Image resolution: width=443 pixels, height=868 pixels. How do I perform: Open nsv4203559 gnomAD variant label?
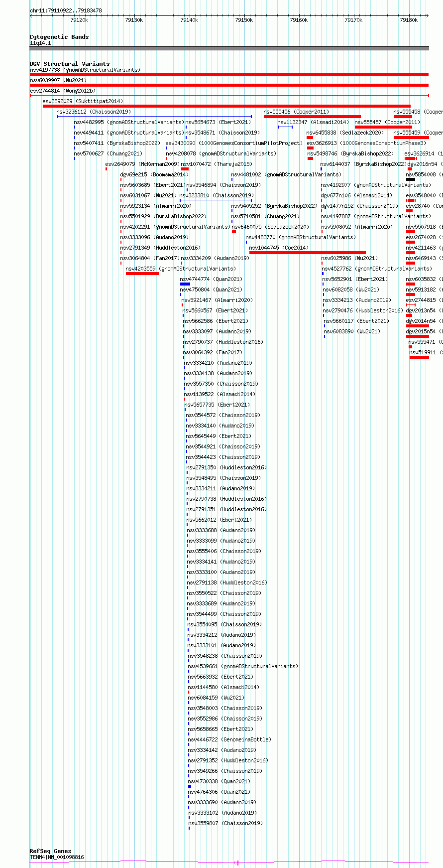click(181, 269)
